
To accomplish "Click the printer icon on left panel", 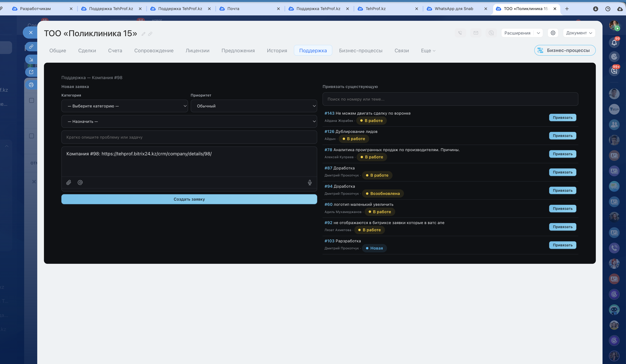I will [x=31, y=85].
